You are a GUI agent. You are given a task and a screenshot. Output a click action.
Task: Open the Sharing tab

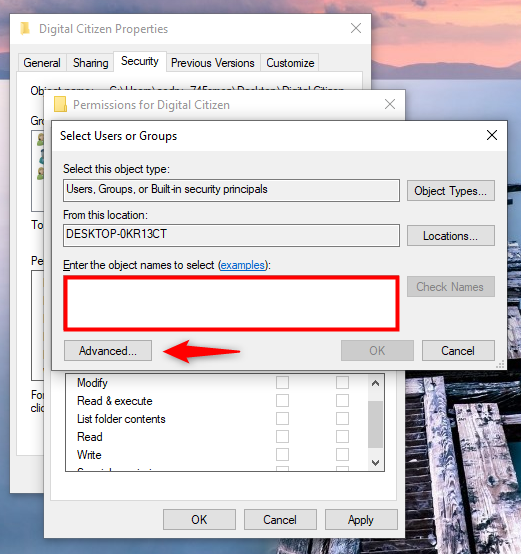click(x=90, y=63)
